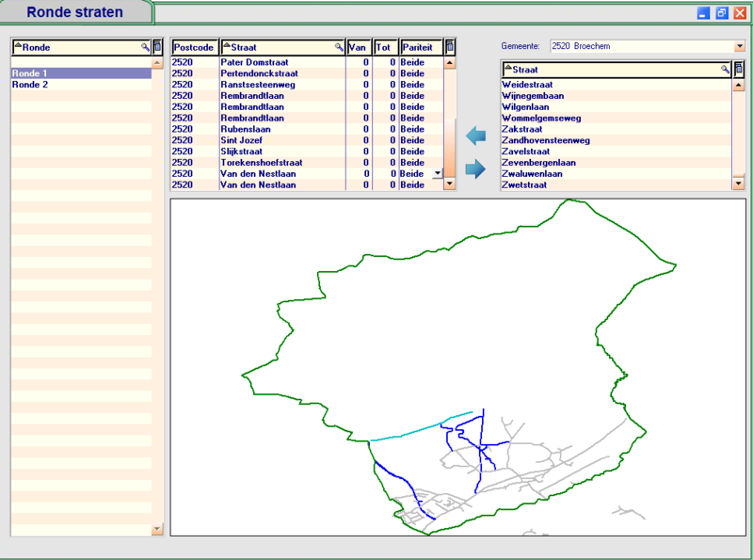The height and width of the screenshot is (560, 753).
Task: Click search icon in Ronde column header
Action: click(145, 46)
